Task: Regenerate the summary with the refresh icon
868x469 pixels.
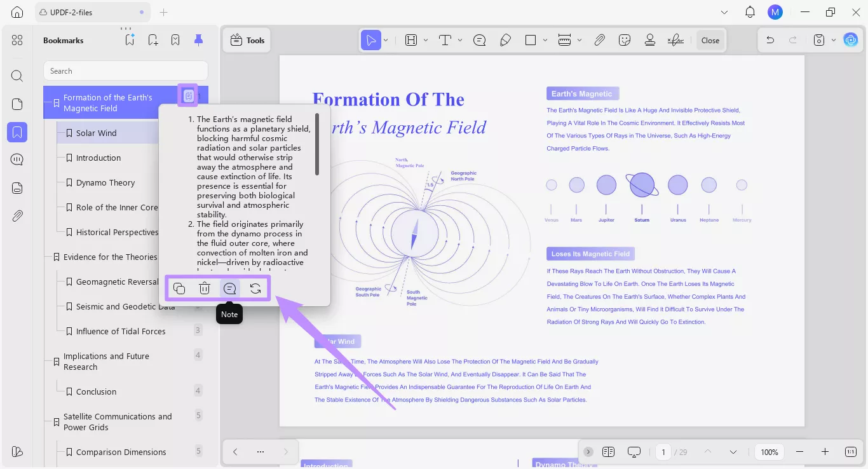Action: (255, 289)
